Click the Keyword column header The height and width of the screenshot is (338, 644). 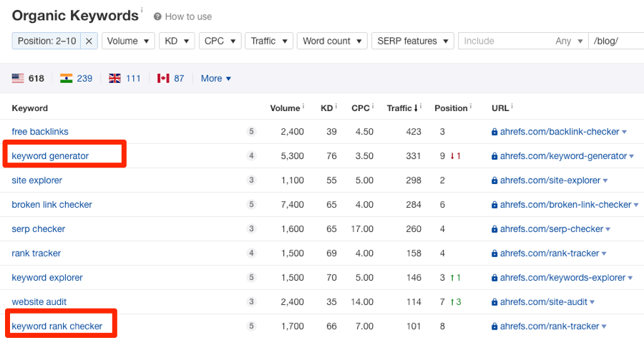click(x=29, y=108)
